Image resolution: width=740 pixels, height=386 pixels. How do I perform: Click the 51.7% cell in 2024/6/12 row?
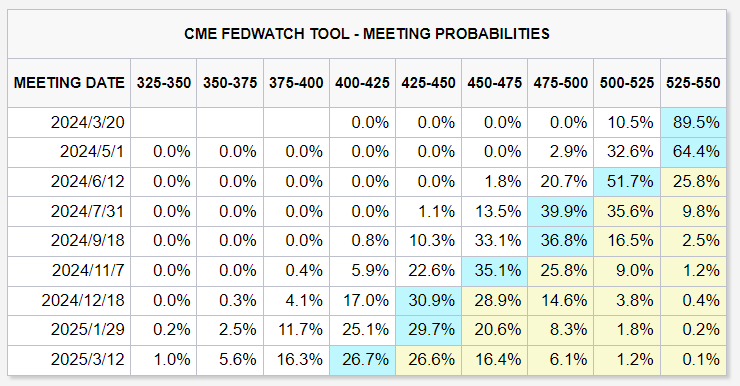pyautogui.click(x=627, y=182)
